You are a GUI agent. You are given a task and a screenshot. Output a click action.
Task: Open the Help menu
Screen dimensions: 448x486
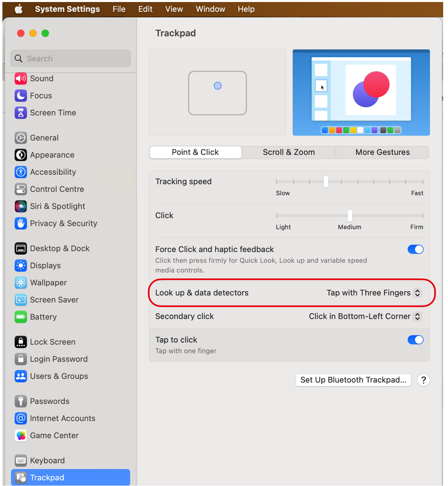tap(246, 9)
